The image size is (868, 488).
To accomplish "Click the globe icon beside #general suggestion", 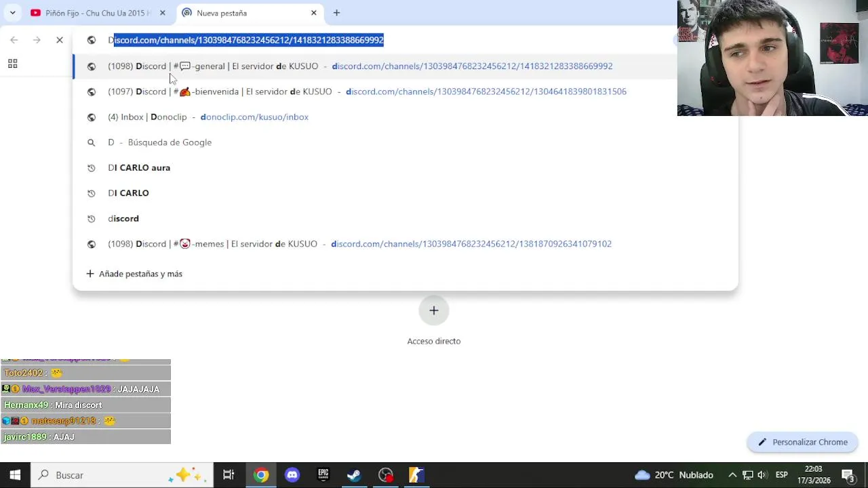I will [92, 66].
